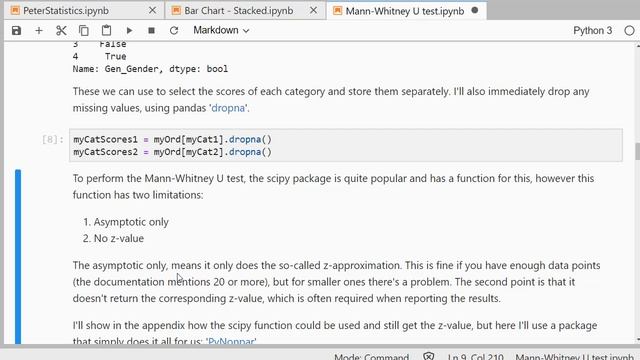Click the notebook icon on Bar Chart tab
This screenshot has width=640, height=360.
tap(176, 11)
